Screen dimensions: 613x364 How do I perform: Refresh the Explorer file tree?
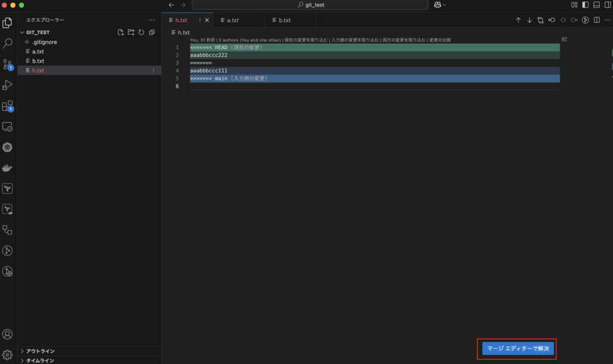tap(141, 32)
